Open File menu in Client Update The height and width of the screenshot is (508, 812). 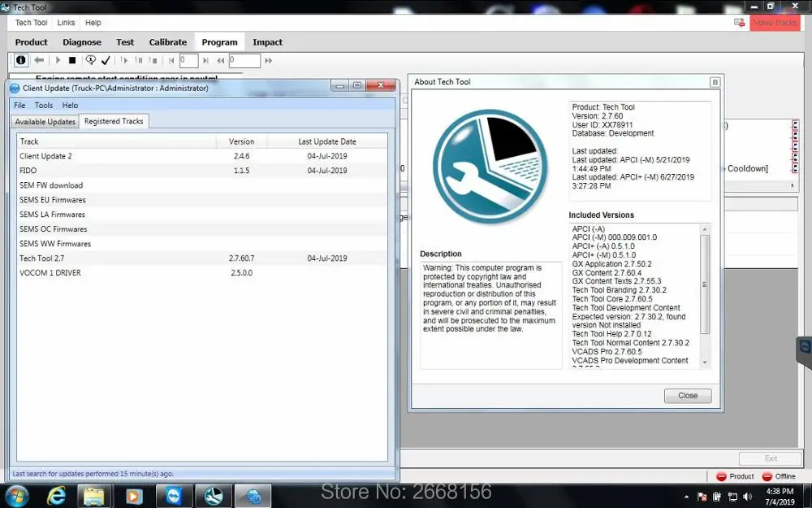coord(19,105)
